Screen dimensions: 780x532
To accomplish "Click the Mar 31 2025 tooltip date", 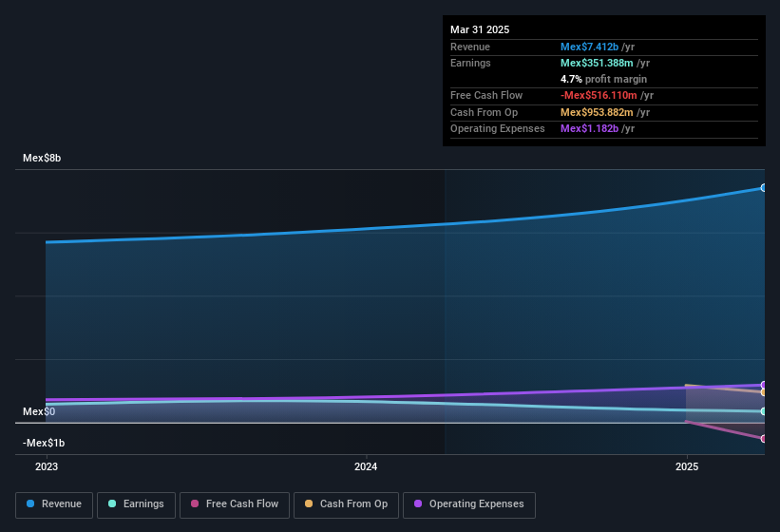I will click(480, 29).
